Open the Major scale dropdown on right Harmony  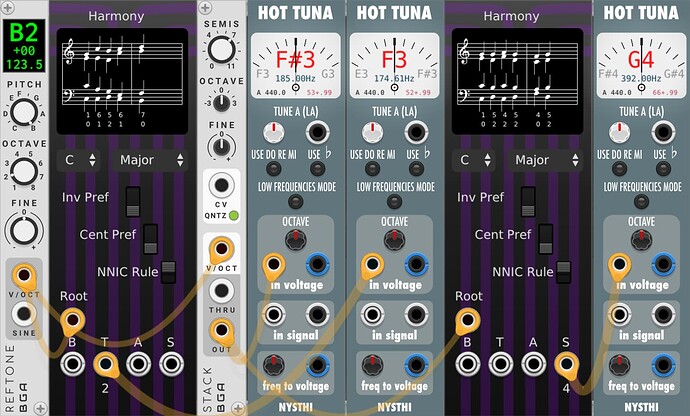tap(545, 160)
